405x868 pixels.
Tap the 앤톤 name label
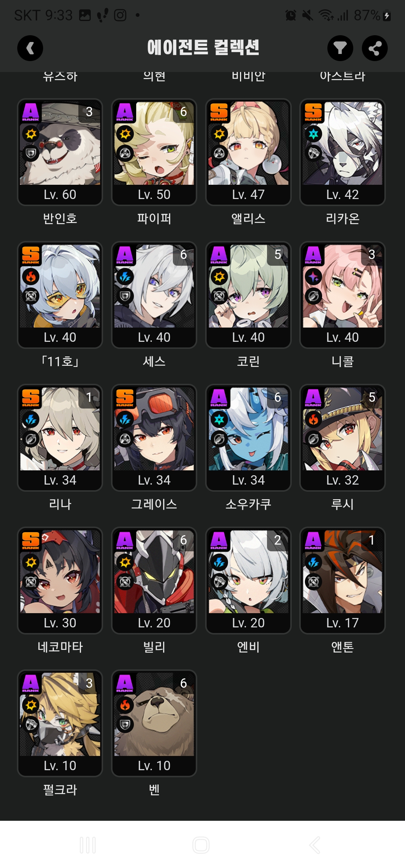coord(342,647)
